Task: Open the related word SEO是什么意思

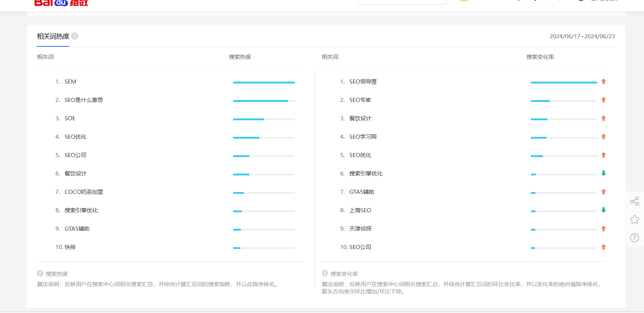Action: [84, 100]
